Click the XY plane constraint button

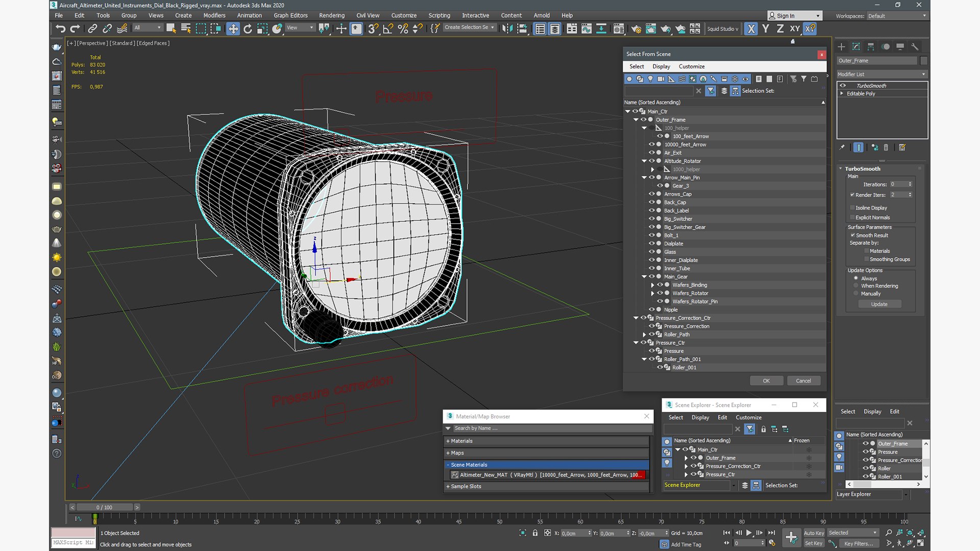(x=795, y=29)
